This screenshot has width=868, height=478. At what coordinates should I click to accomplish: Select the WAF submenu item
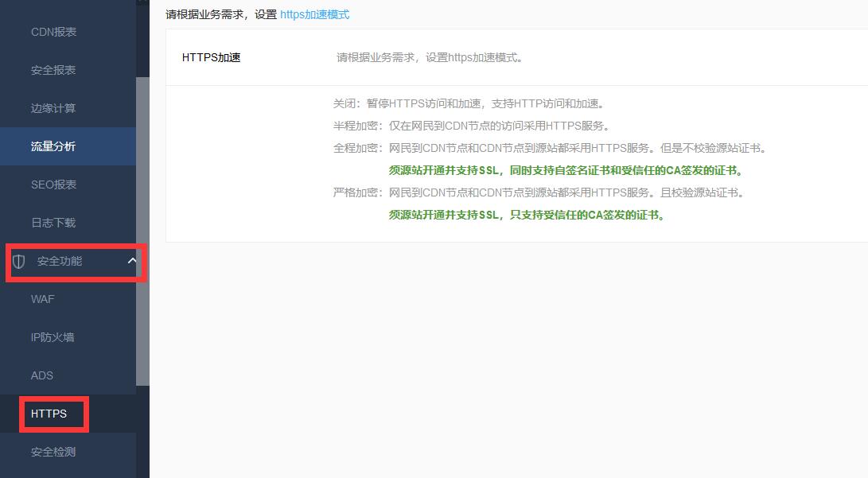click(43, 299)
